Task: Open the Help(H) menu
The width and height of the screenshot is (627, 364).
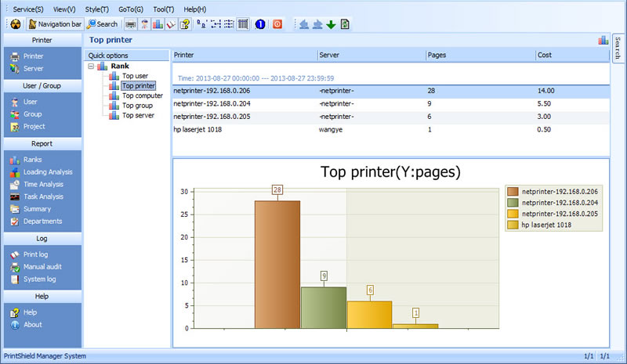Action: point(194,9)
